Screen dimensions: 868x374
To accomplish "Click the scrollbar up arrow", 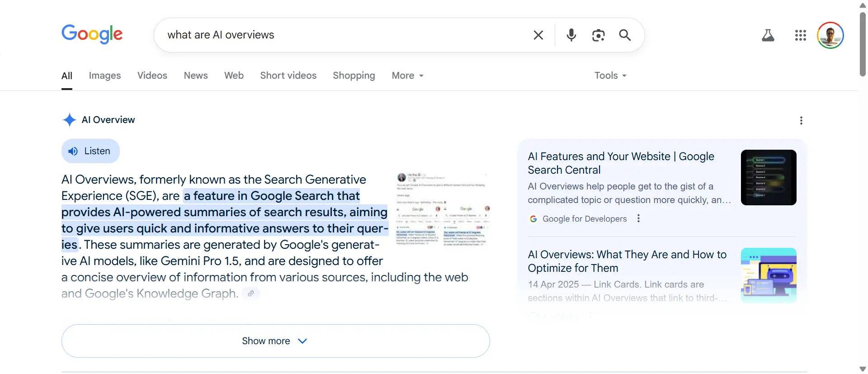I will point(863,5).
